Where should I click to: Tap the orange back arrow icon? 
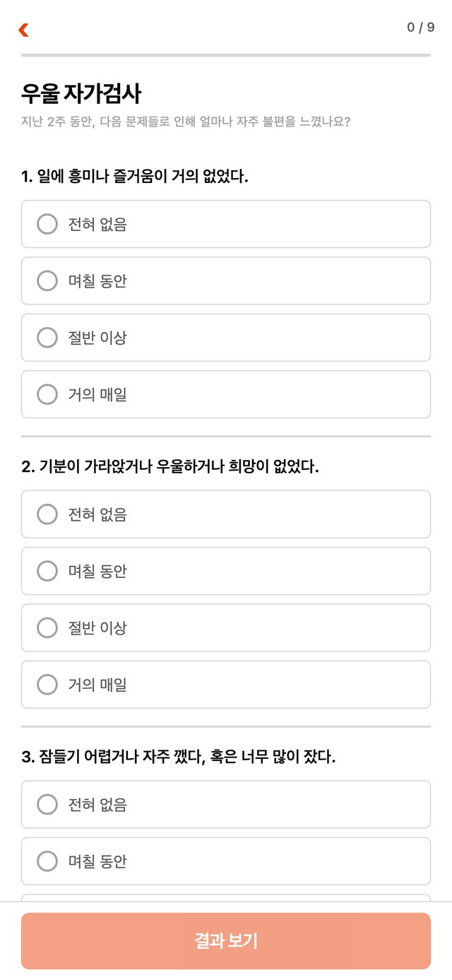tap(23, 30)
